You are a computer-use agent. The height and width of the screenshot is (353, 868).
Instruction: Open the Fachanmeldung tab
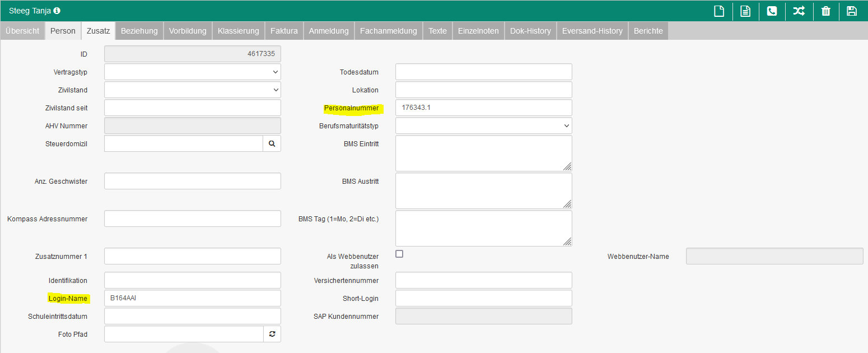point(389,31)
